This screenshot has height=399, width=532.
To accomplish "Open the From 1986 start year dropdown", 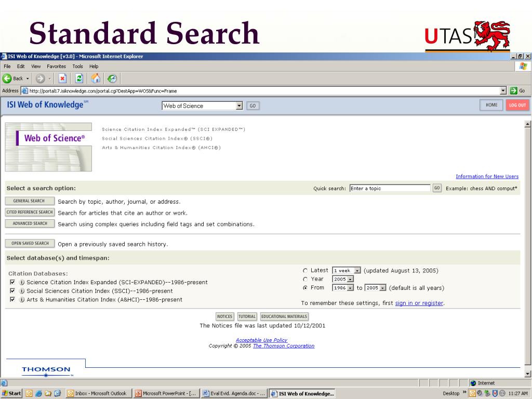I will click(351, 288).
